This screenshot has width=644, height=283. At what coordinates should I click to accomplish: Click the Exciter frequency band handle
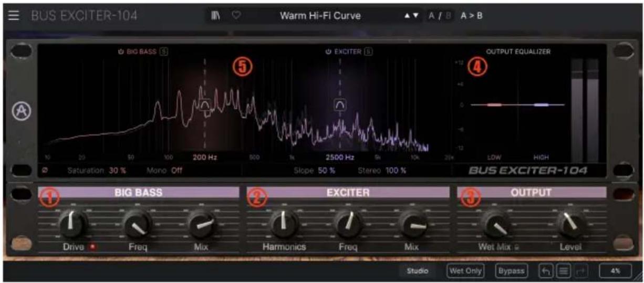340,105
